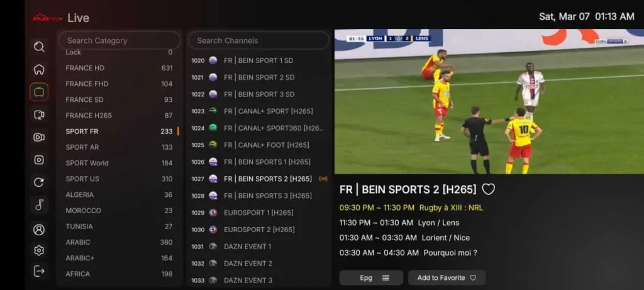The width and height of the screenshot is (644, 290).
Task: Select the AFRICA category
Action: (119, 274)
